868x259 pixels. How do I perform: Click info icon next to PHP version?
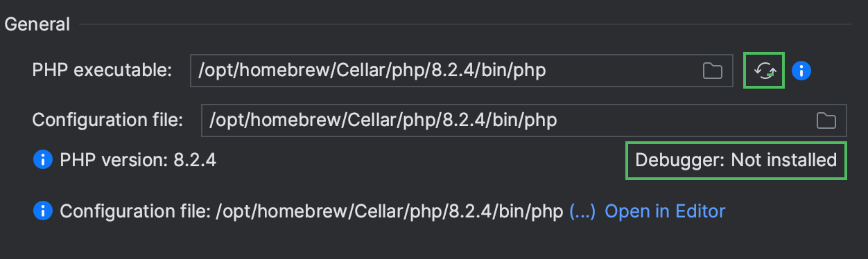(x=43, y=161)
